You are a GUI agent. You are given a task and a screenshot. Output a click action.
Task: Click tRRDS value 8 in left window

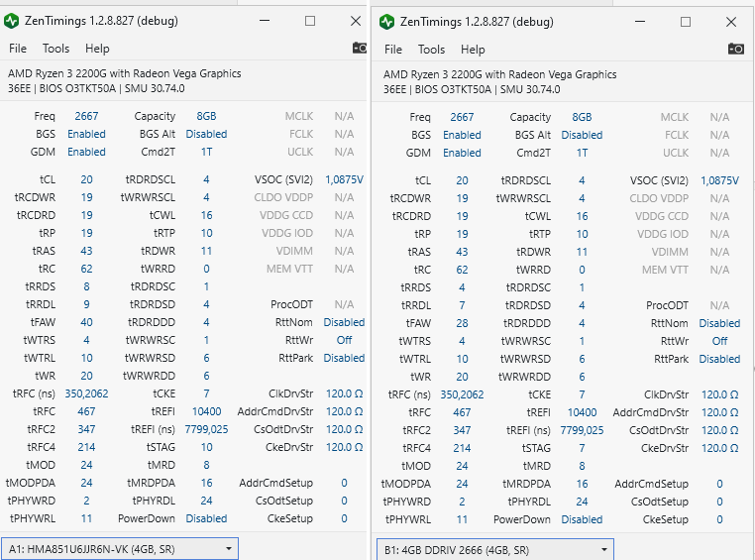pos(86,286)
